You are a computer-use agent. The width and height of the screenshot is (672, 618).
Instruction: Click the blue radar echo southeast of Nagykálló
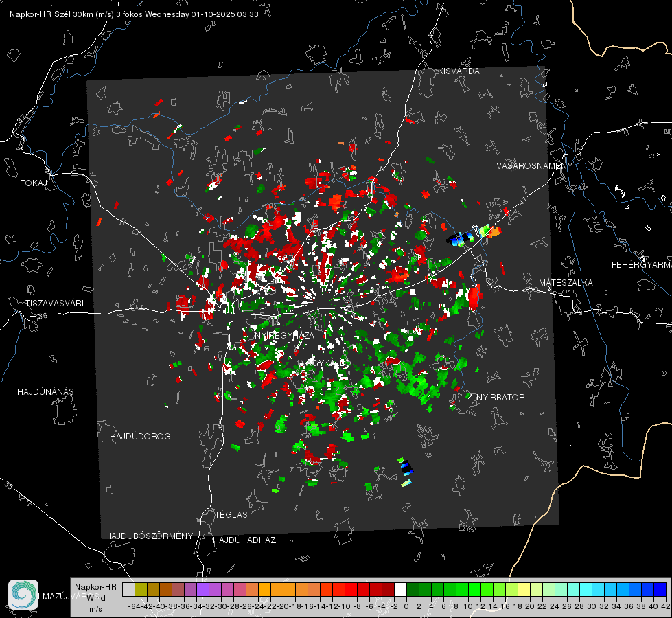pyautogui.click(x=406, y=468)
